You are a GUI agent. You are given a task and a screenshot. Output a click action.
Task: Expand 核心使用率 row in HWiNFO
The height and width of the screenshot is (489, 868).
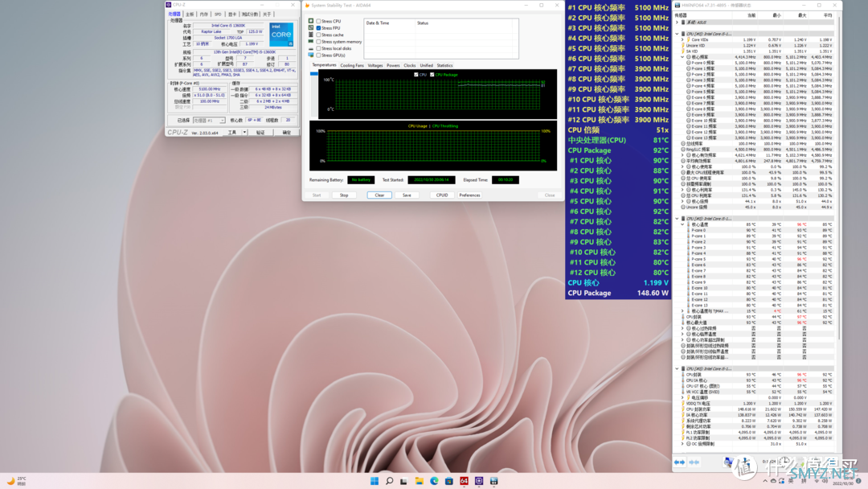[x=682, y=166]
